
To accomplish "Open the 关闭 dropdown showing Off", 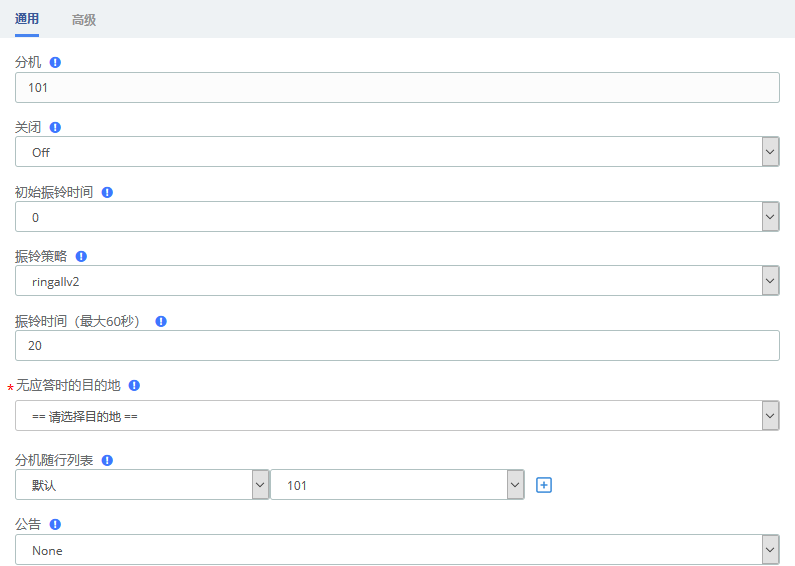I will pos(398,152).
